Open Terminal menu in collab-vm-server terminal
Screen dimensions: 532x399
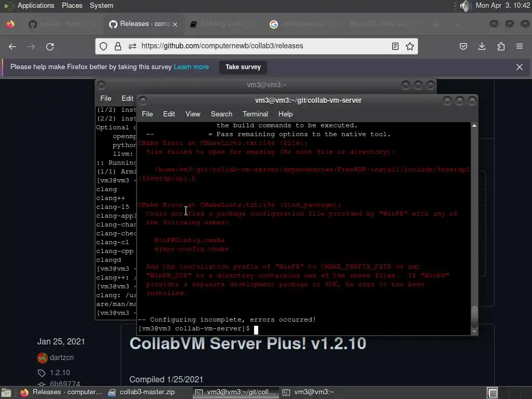(255, 114)
